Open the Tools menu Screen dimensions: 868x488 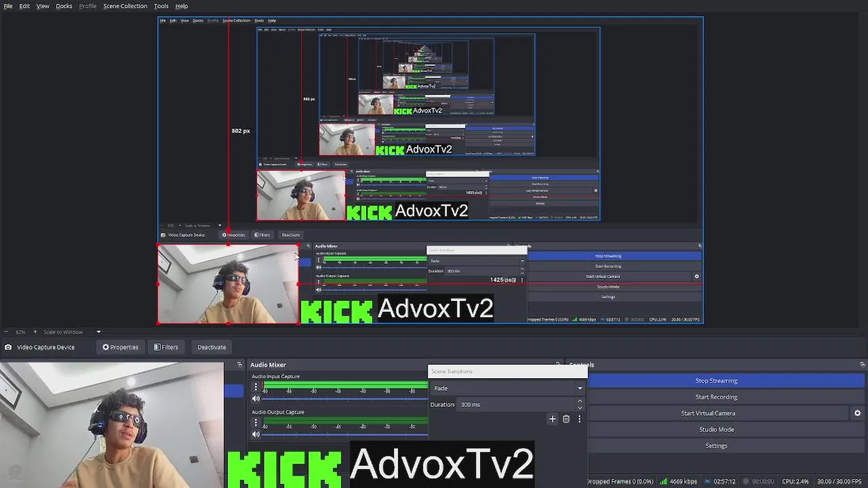point(161,6)
